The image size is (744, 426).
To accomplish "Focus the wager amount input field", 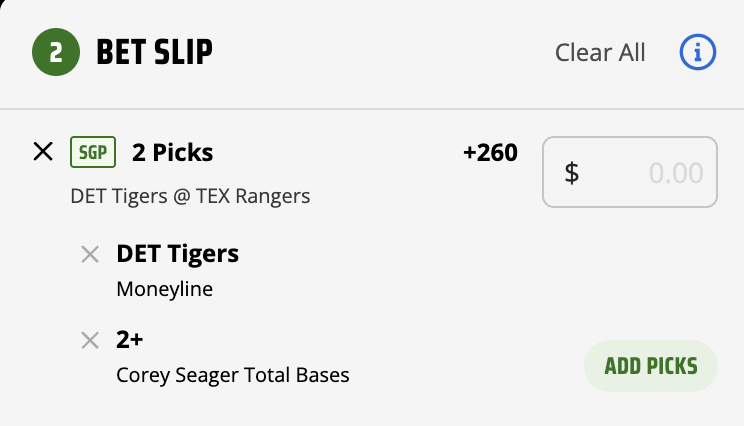I will point(630,172).
